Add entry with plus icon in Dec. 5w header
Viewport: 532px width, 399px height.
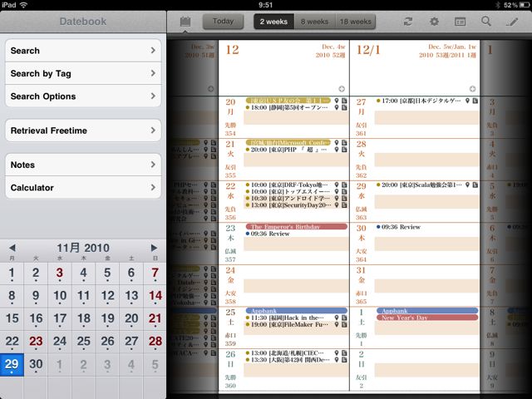[x=472, y=89]
